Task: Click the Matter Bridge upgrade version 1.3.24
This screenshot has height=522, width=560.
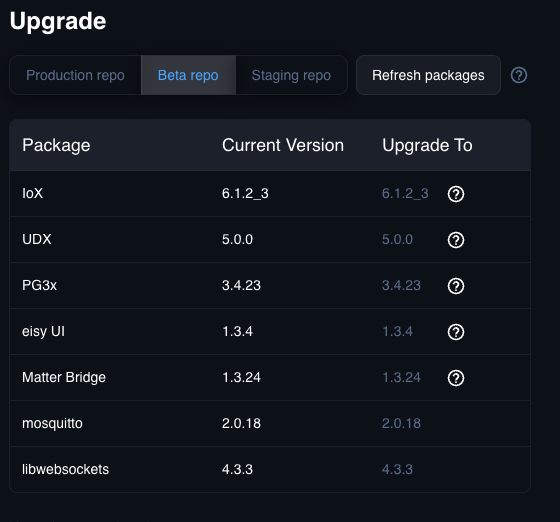Action: click(401, 378)
